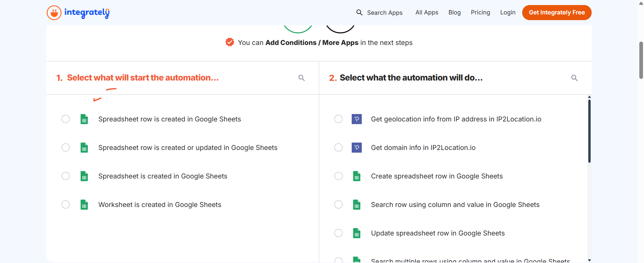Click IP2Location icon for geolocation info
This screenshot has height=263, width=644.
(x=357, y=119)
